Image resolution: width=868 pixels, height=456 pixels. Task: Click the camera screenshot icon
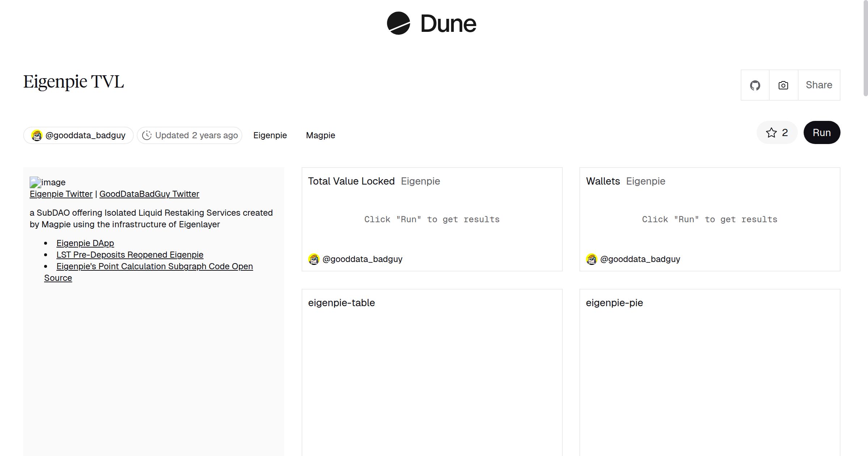click(x=783, y=85)
